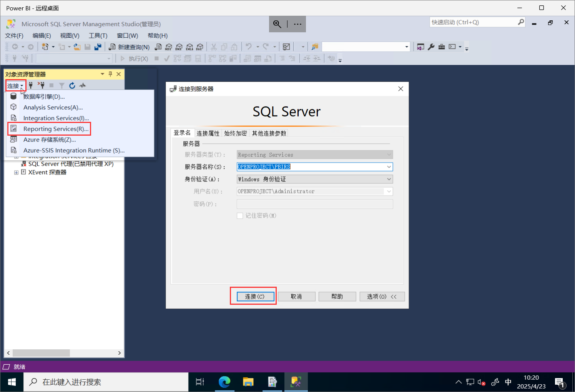Viewport: 575px width, 392px height.
Task: Click the New Query (新建查询) toolbar button
Action: 129,47
